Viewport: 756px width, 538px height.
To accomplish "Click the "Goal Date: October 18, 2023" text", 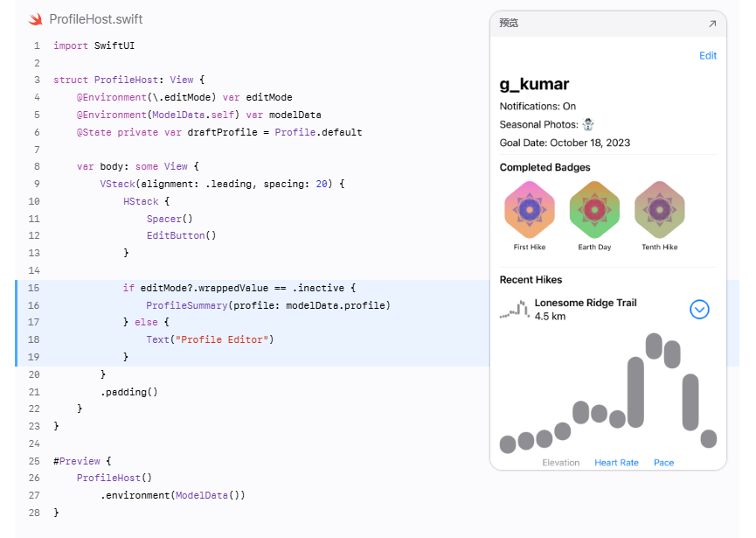I will pyautogui.click(x=565, y=143).
